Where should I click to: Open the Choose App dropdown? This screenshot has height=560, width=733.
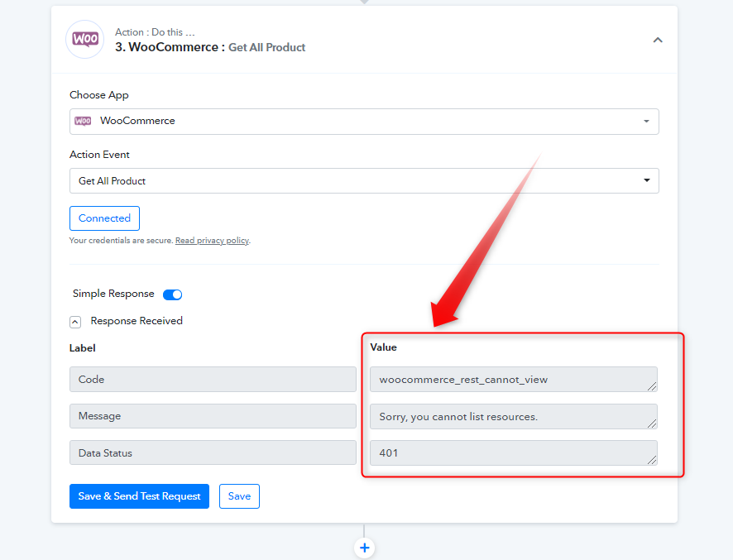(x=364, y=122)
